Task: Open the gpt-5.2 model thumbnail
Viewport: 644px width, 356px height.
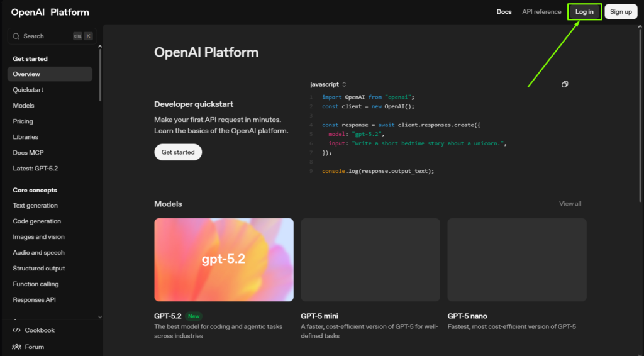Action: point(224,260)
